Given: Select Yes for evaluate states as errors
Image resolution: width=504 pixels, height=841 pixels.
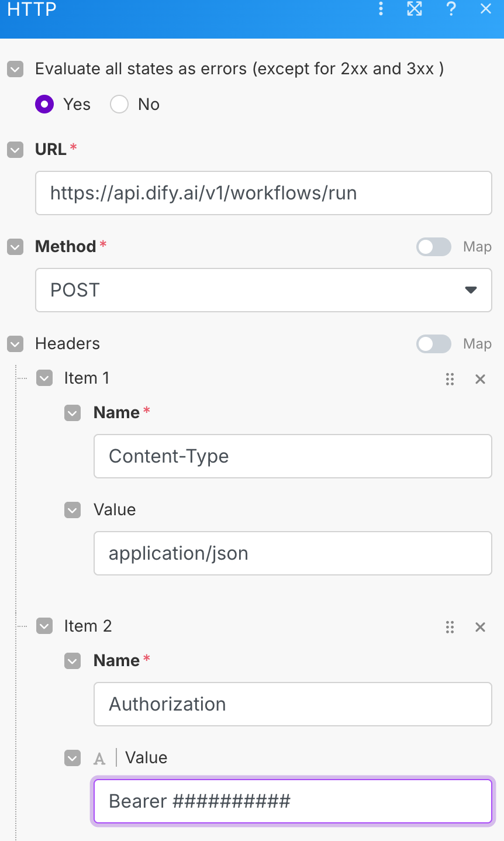Looking at the screenshot, I should point(44,104).
